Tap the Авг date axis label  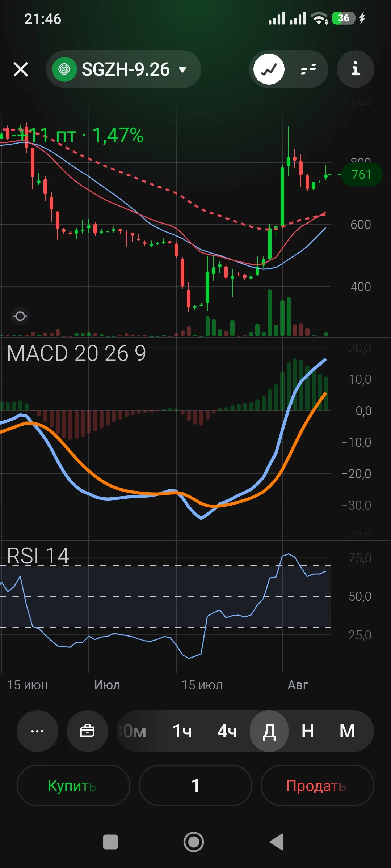tap(298, 685)
